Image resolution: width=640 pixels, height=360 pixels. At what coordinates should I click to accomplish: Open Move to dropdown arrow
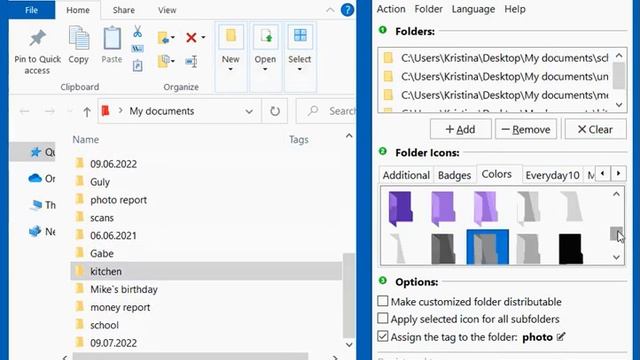tap(173, 38)
